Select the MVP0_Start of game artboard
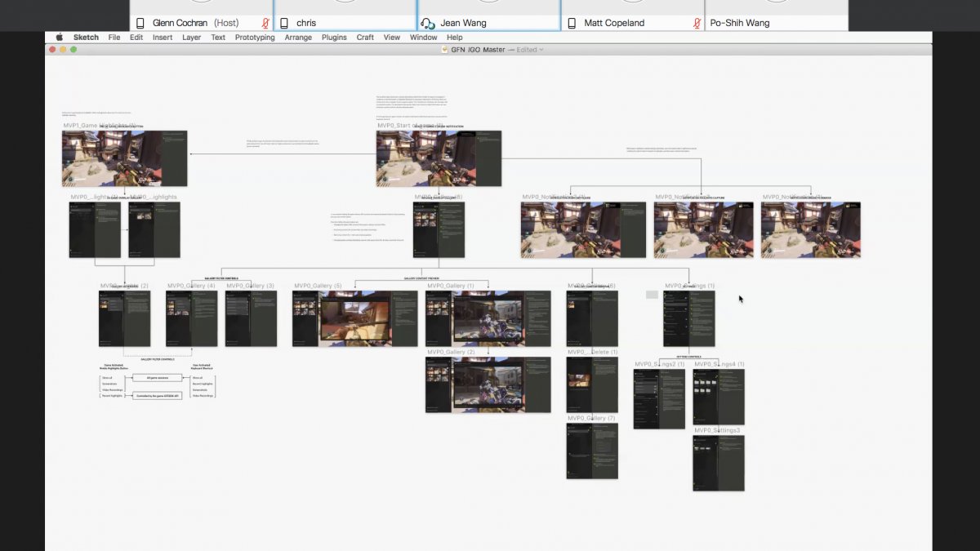Viewport: 980px width, 551px height. pos(439,158)
